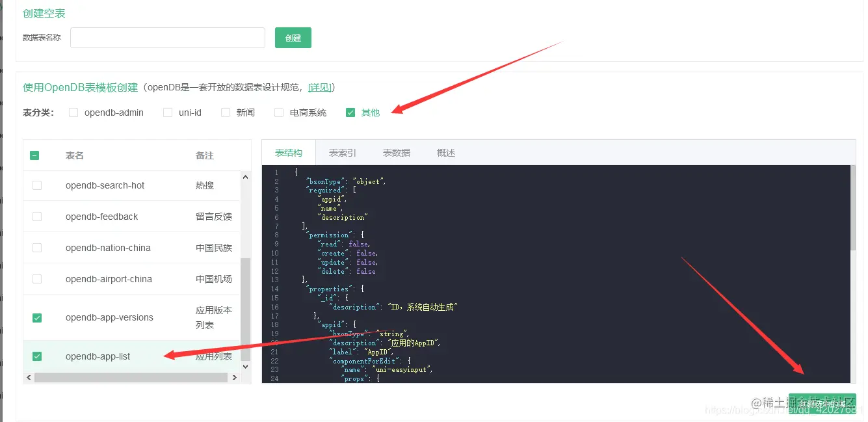Enable the opendb-admin category filter
The image size is (868, 422).
[x=73, y=112]
